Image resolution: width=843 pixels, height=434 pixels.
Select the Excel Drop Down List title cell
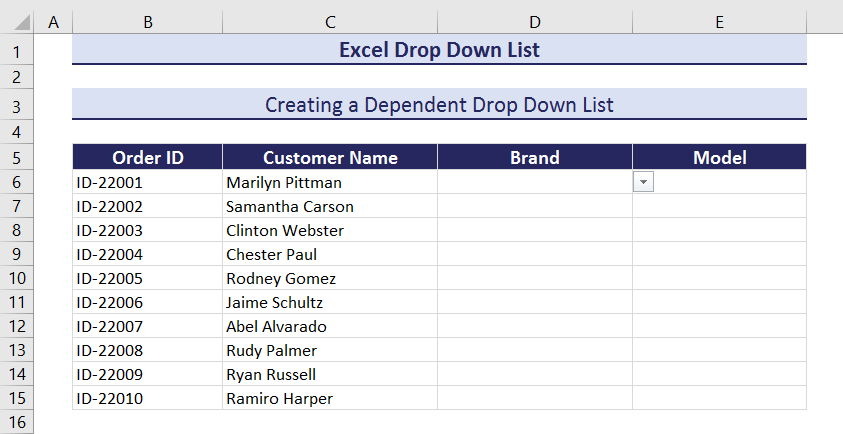[439, 50]
